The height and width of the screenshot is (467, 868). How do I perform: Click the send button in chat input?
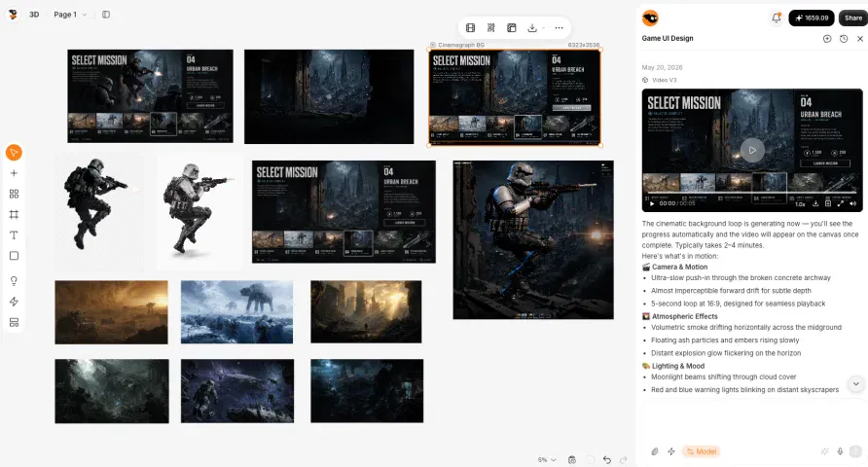coord(855,451)
